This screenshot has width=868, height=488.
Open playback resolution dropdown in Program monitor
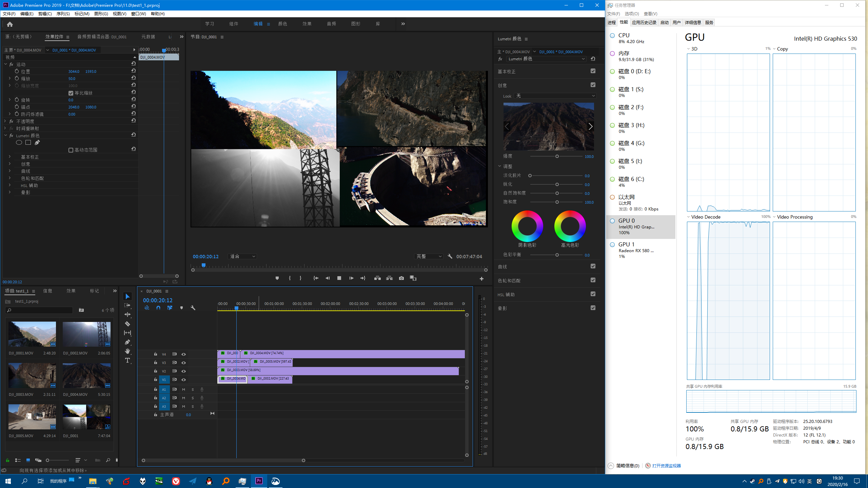point(429,257)
